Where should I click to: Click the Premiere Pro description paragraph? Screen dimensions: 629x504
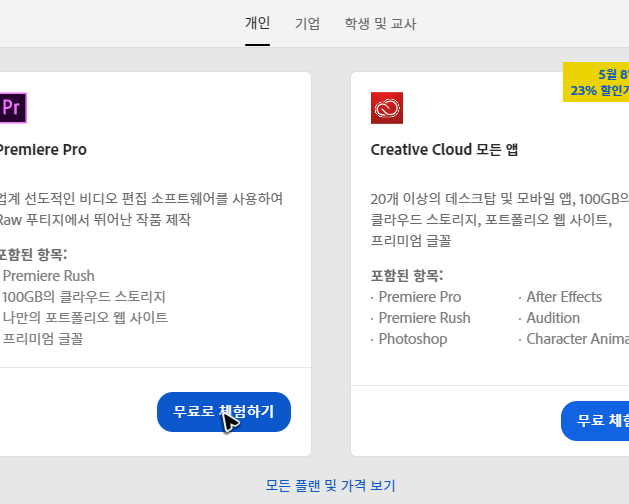tap(141, 209)
